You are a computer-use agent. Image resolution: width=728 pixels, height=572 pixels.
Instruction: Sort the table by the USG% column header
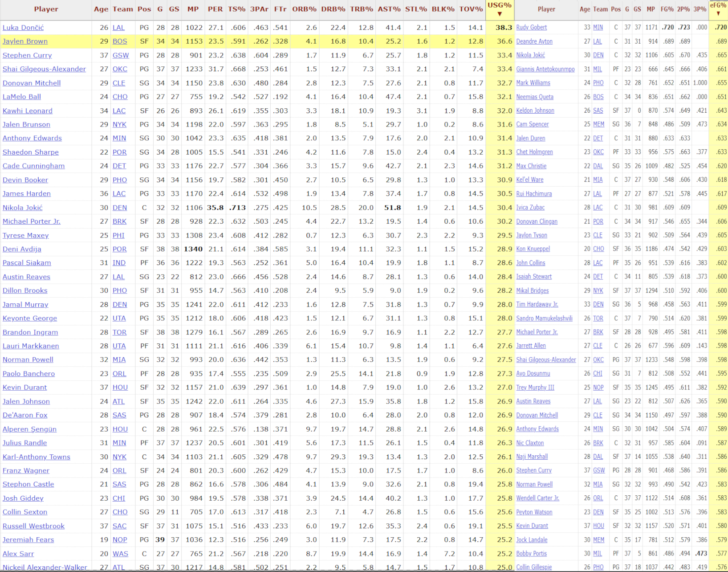499,9
